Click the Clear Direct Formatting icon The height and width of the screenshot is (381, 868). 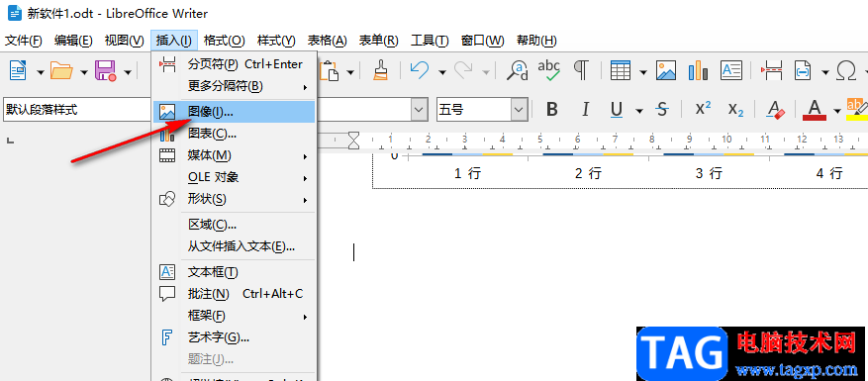(x=776, y=110)
